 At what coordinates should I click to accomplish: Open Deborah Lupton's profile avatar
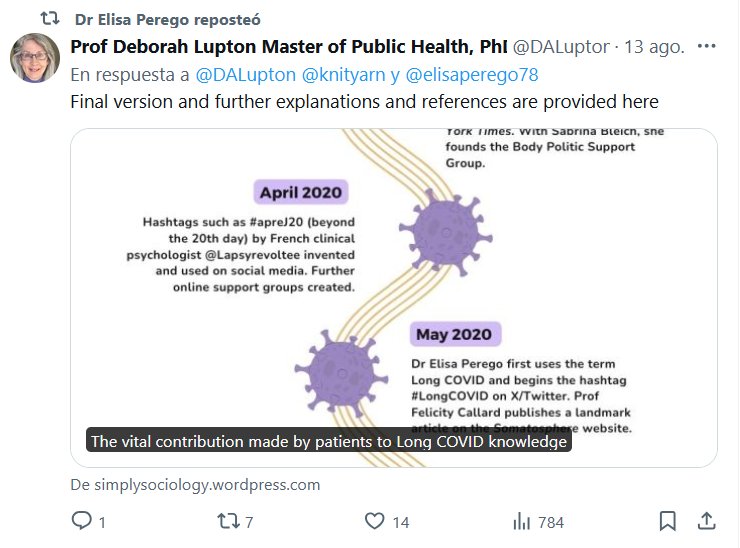35,58
